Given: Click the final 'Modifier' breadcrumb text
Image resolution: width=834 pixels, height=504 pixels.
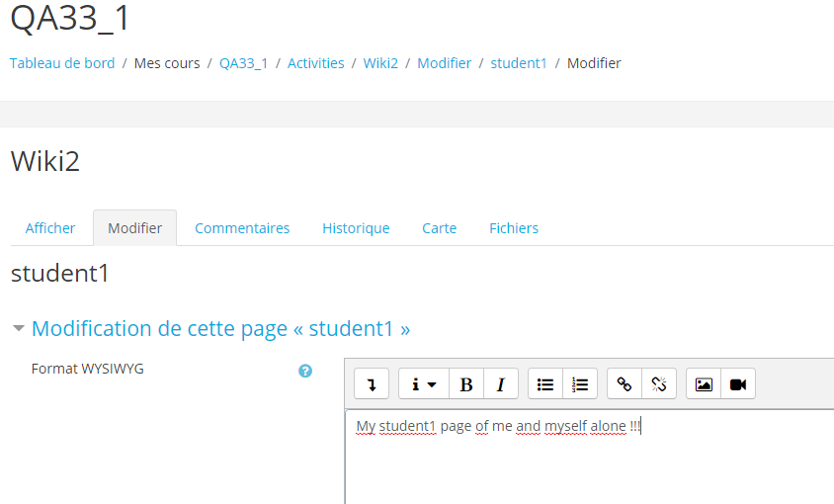Looking at the screenshot, I should 594,63.
